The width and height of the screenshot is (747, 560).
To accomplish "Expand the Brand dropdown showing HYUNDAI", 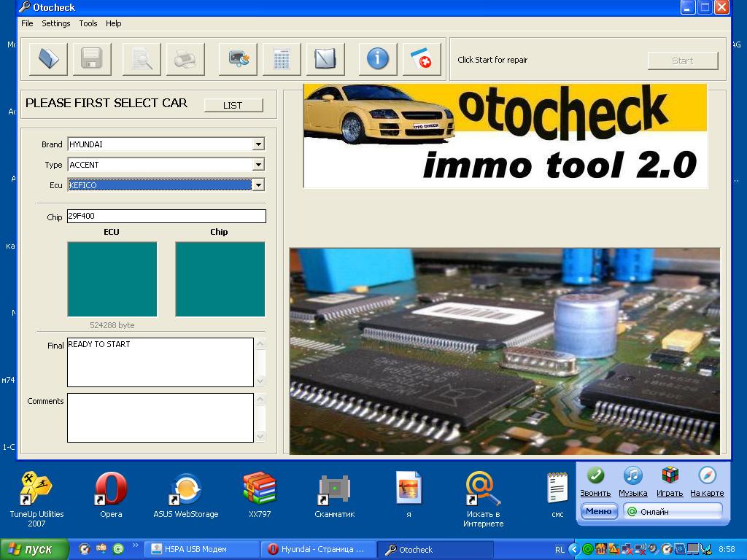I will (258, 144).
